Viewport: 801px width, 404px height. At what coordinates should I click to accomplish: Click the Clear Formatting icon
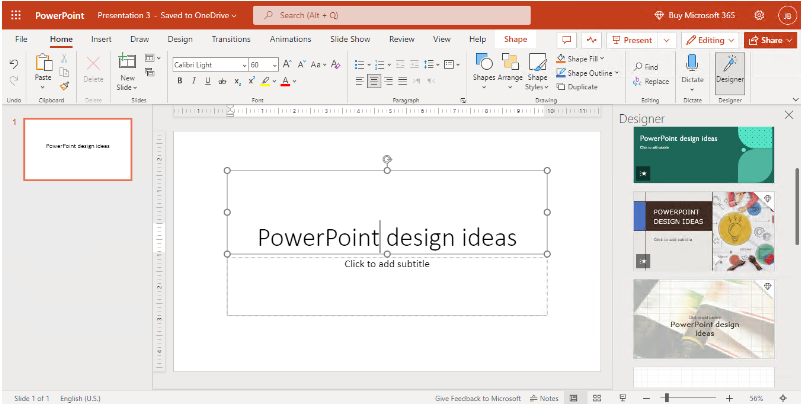pyautogui.click(x=337, y=64)
